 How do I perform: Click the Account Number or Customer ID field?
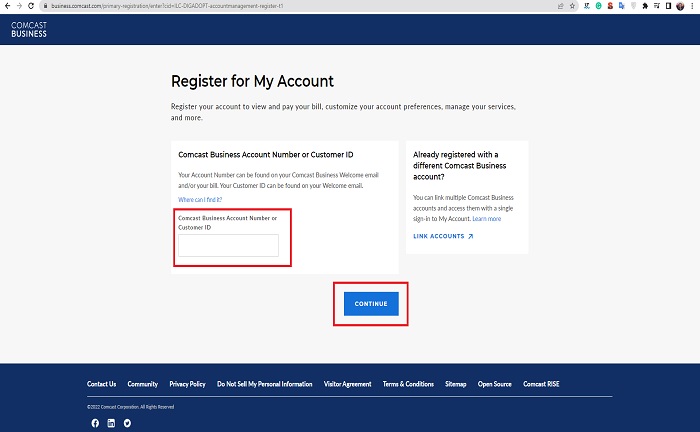coord(229,245)
